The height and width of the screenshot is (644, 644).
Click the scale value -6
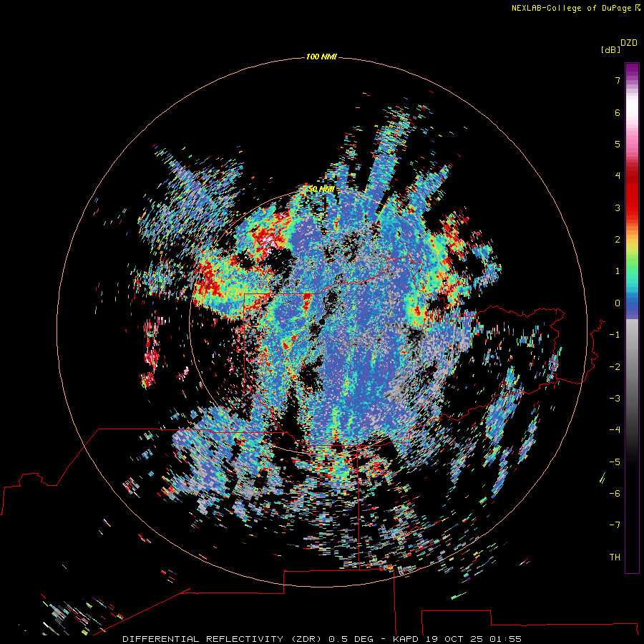(x=615, y=494)
